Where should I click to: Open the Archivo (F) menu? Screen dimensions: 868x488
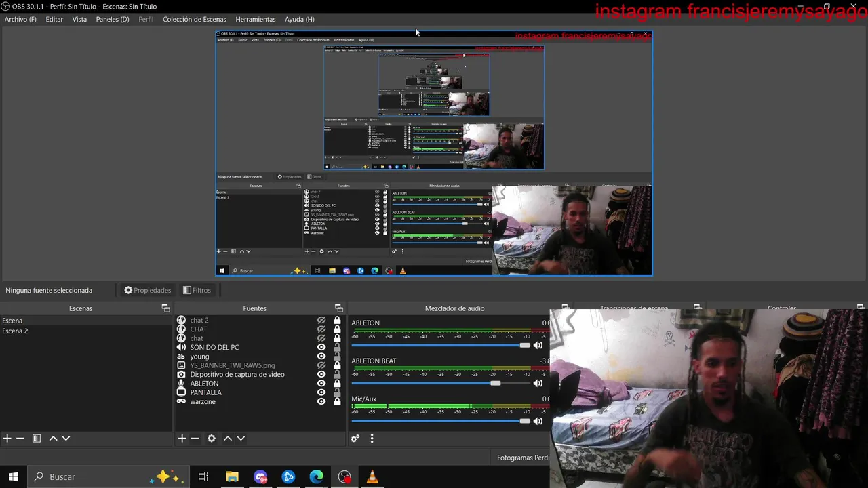pos(20,19)
